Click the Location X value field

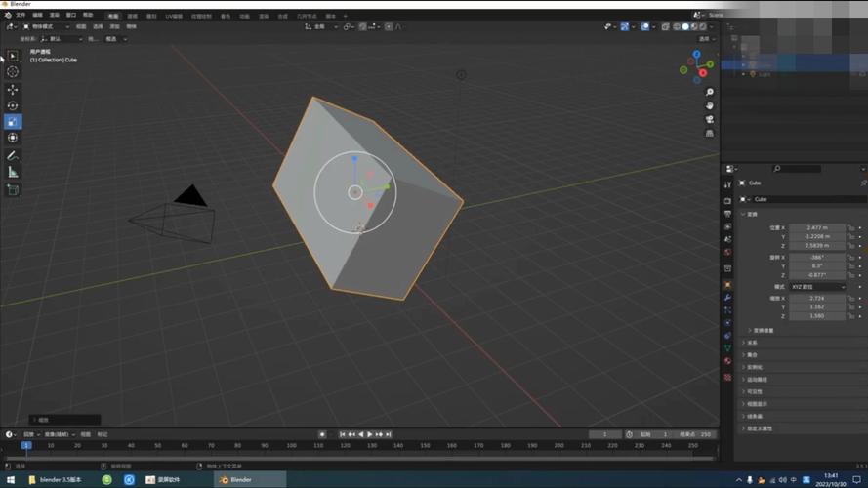[x=817, y=228]
